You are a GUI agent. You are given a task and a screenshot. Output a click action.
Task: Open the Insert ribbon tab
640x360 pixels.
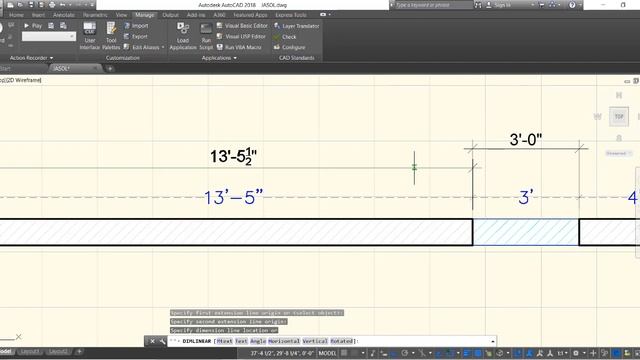(38, 15)
